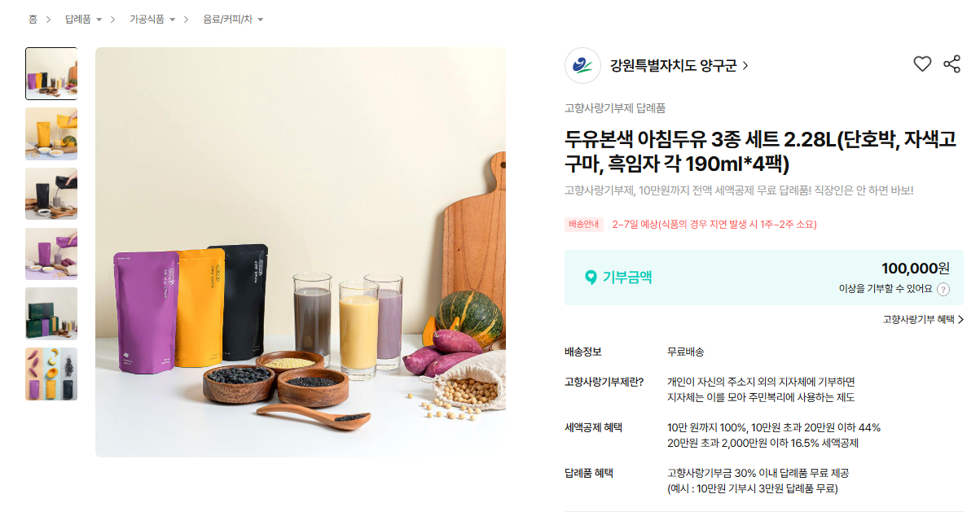Image resolution: width=980 pixels, height=516 pixels.
Task: Click the location pin icon beside 기부금액
Action: coord(591,278)
